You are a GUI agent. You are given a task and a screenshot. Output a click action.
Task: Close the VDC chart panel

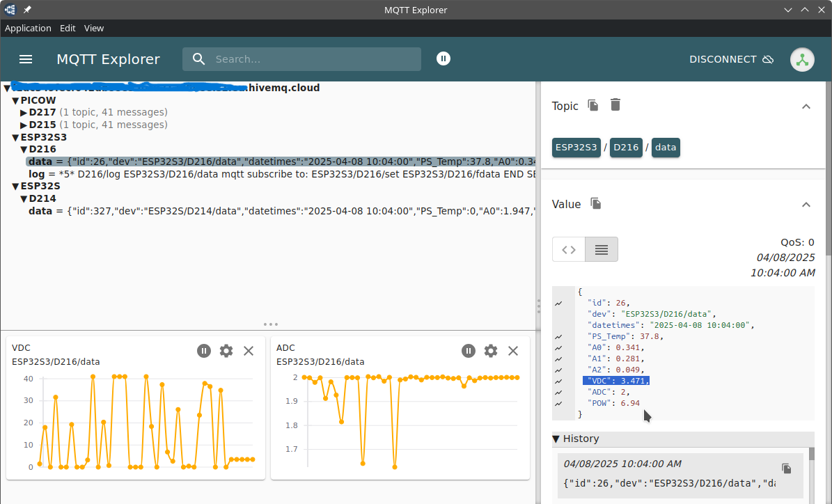tap(249, 351)
